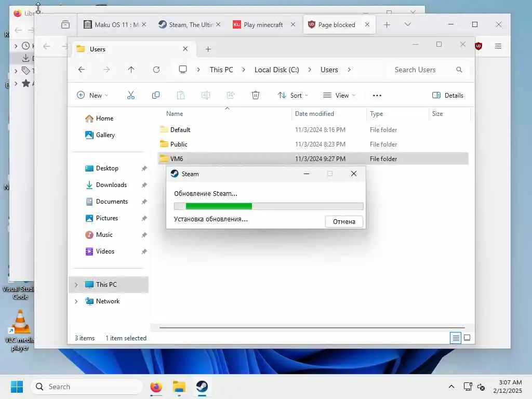Click the PC monitor icon in address bar
The width and height of the screenshot is (532, 399).
tap(183, 70)
